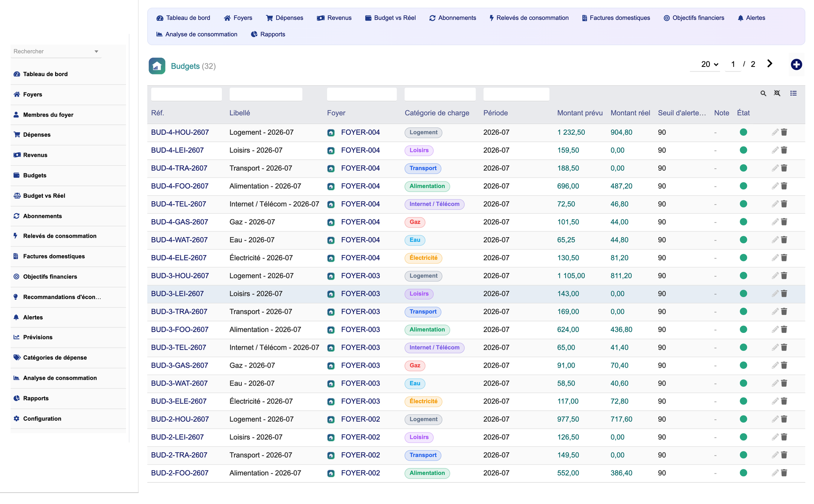Delete budget BUD-4-HOU-2607 with the trash icon
The image size is (814, 504).
[784, 132]
